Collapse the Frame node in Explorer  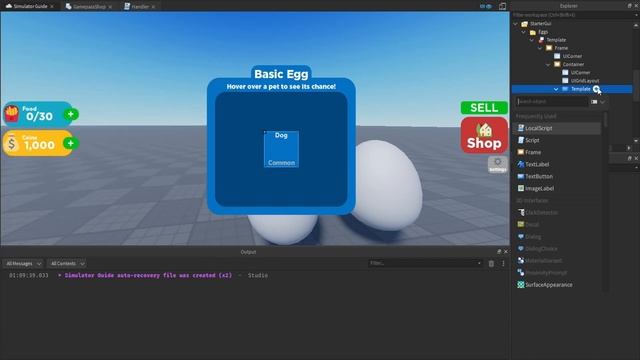pyautogui.click(x=540, y=48)
